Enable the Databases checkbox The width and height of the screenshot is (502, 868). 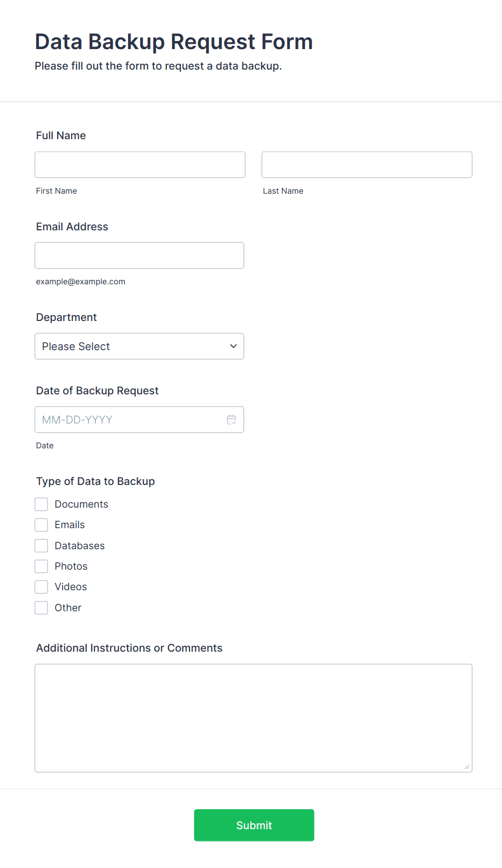42,546
